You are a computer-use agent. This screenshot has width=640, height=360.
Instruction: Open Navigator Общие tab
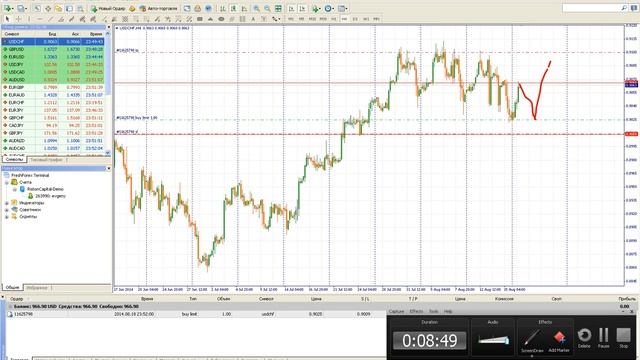(x=12, y=288)
